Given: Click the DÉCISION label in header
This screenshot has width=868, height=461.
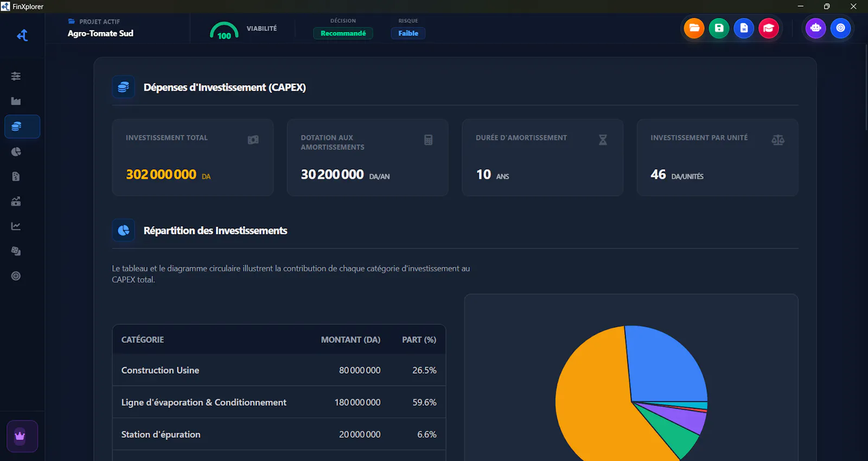Looking at the screenshot, I should pyautogui.click(x=343, y=21).
